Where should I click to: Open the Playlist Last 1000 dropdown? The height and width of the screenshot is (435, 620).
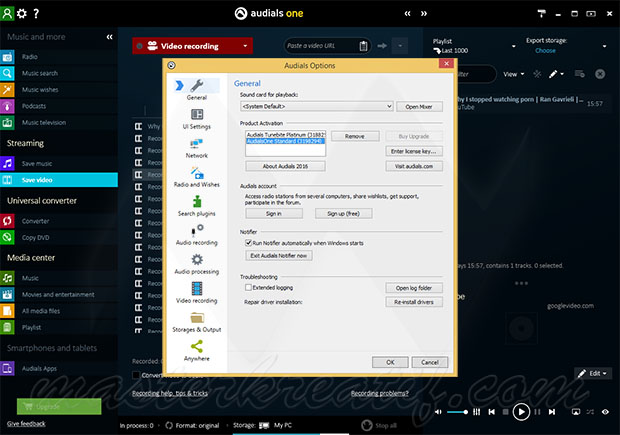(x=514, y=46)
